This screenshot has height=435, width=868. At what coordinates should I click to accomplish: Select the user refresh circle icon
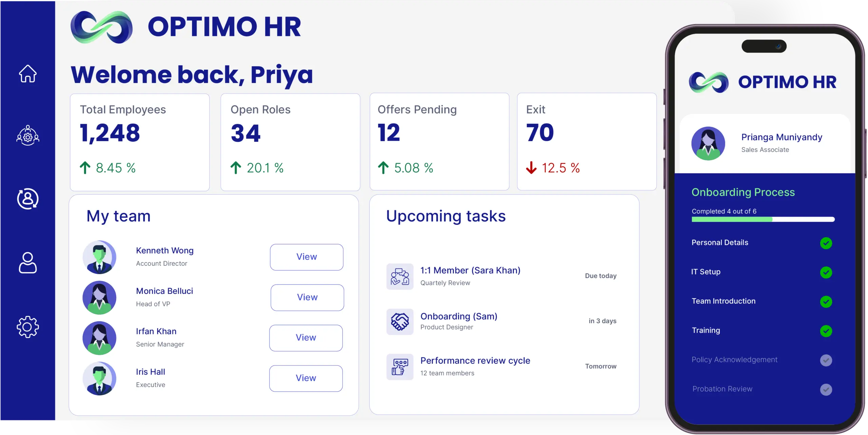(x=27, y=199)
